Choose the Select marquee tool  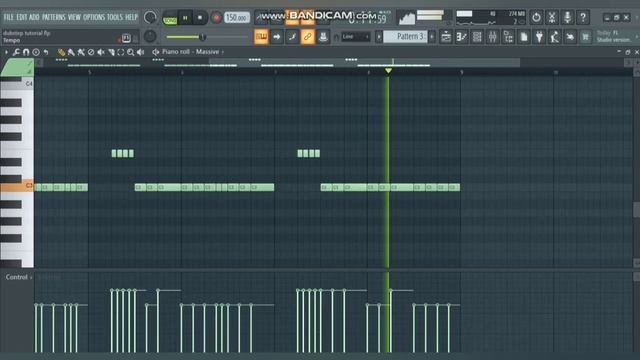[121, 52]
